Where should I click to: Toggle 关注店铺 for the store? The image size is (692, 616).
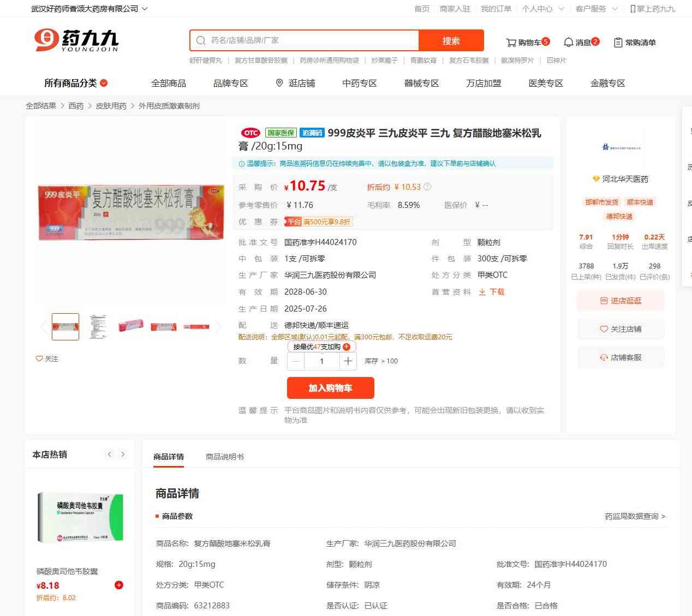621,329
